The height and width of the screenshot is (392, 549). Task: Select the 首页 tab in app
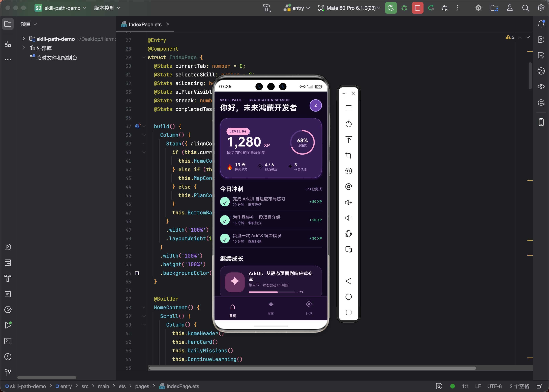[x=233, y=311]
